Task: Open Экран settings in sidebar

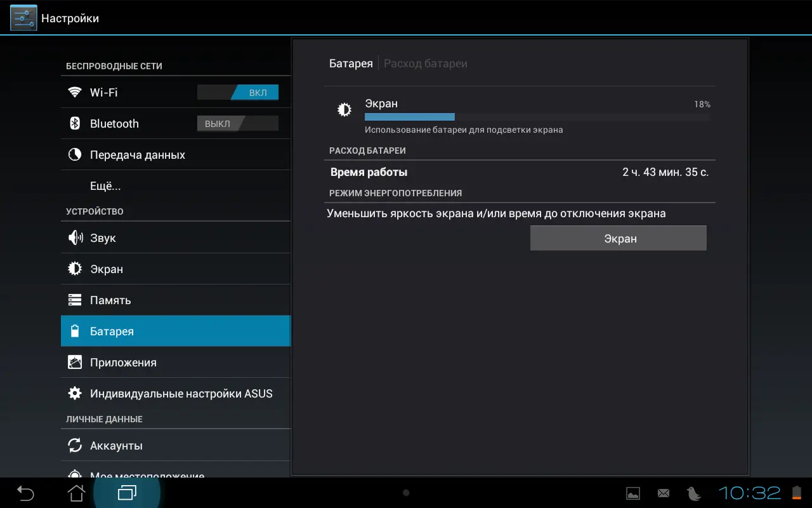Action: pos(176,269)
